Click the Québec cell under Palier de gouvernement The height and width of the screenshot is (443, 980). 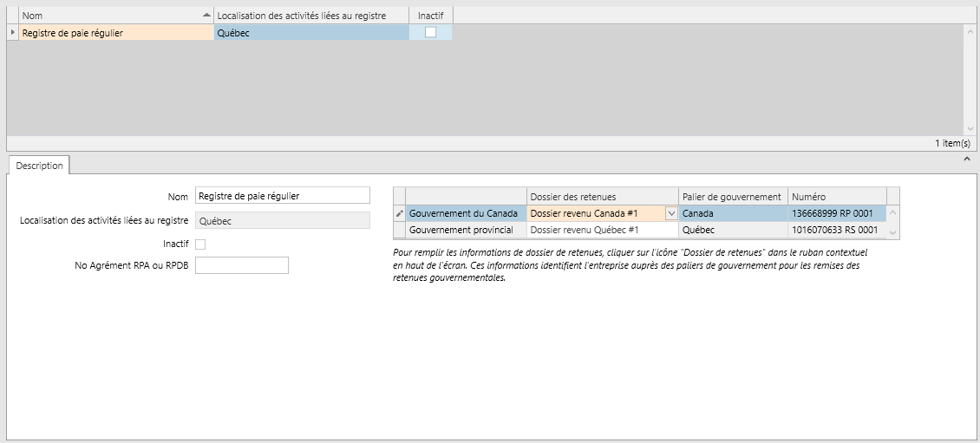click(x=733, y=230)
